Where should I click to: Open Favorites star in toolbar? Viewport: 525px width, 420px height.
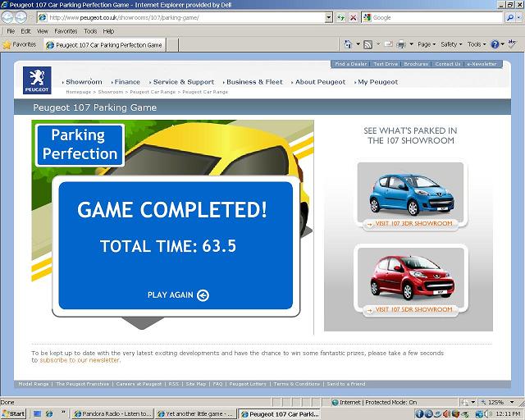tap(19, 44)
